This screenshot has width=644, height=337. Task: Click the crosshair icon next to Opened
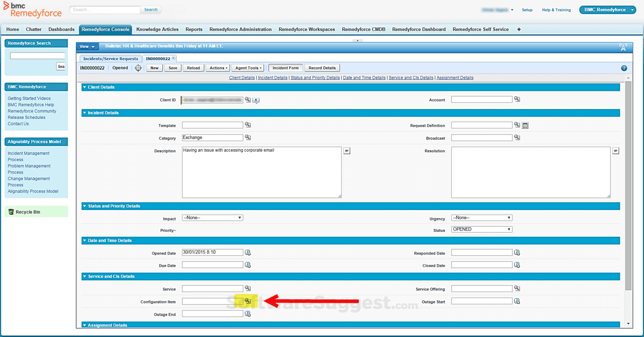click(138, 68)
